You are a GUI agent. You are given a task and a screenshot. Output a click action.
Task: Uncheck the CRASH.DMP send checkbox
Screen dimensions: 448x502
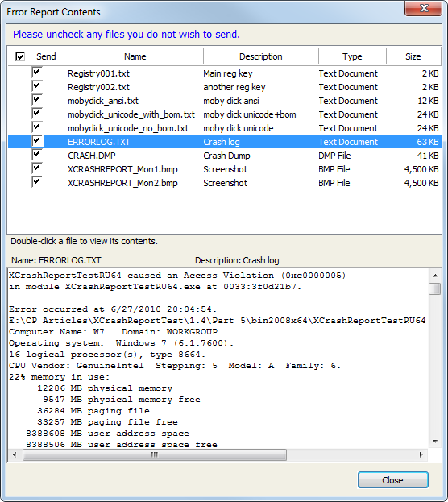point(37,155)
